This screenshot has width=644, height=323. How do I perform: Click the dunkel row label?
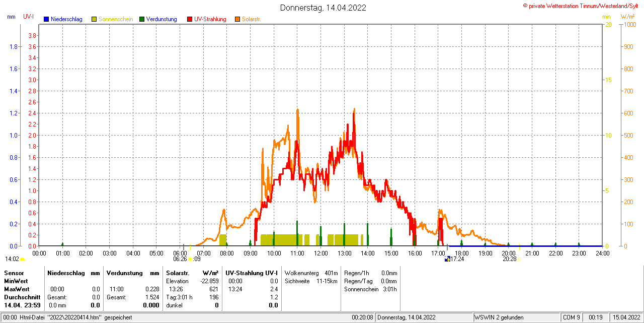tap(175, 305)
